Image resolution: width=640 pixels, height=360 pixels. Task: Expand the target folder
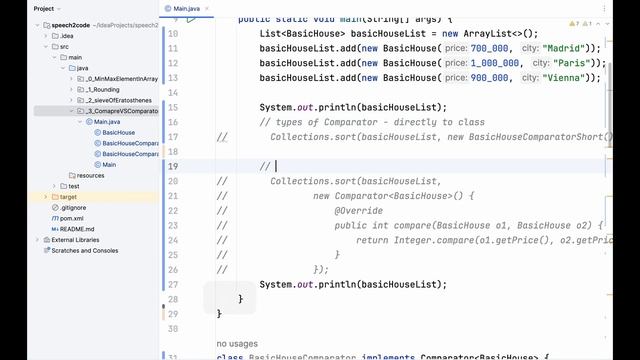coord(46,197)
